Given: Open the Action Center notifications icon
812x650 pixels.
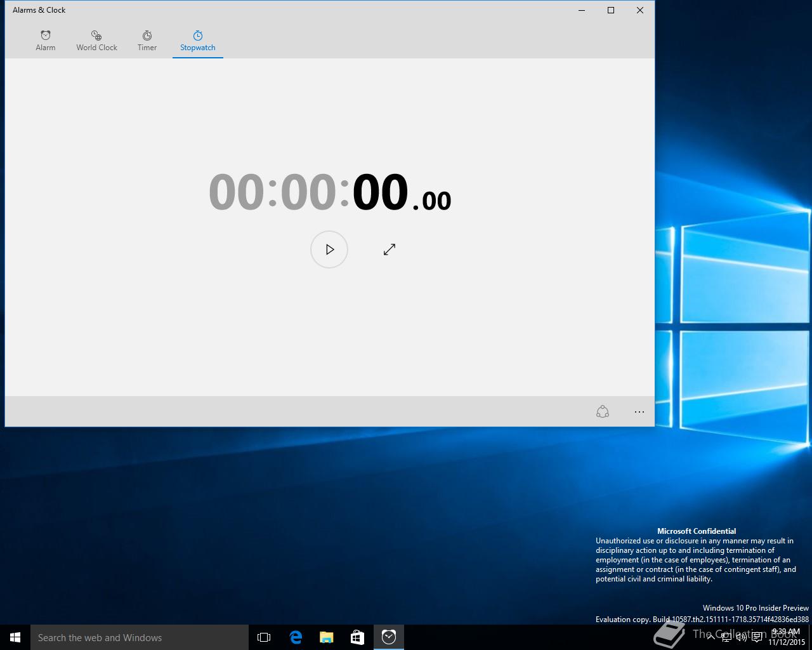Looking at the screenshot, I should (x=757, y=637).
